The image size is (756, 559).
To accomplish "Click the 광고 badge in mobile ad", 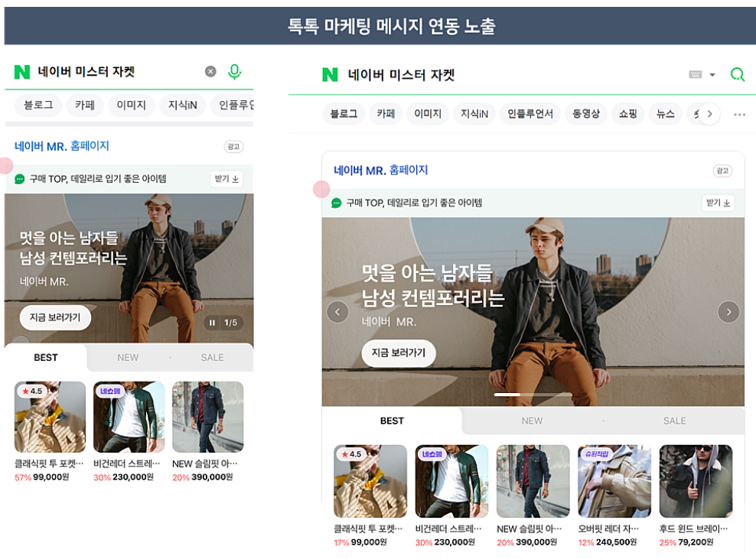I will tap(233, 147).
